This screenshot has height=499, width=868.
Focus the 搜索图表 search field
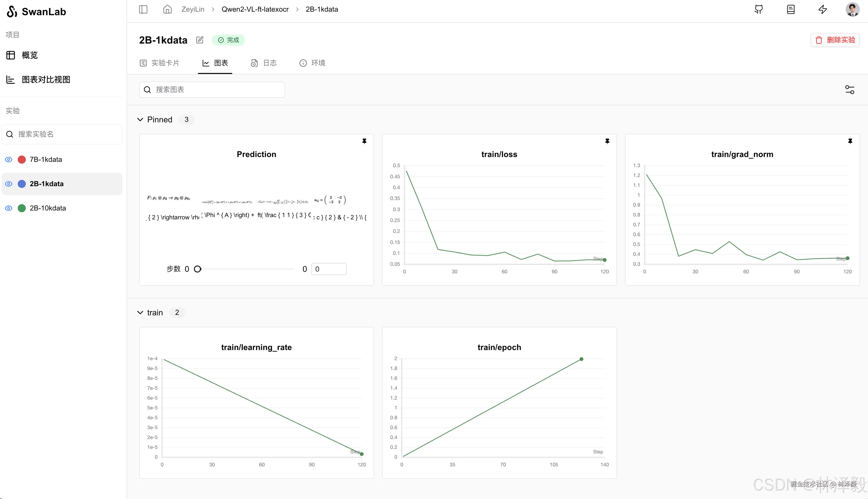point(212,90)
